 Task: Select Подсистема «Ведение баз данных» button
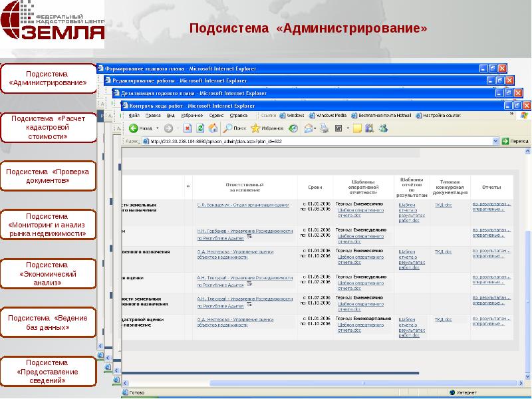(47, 322)
